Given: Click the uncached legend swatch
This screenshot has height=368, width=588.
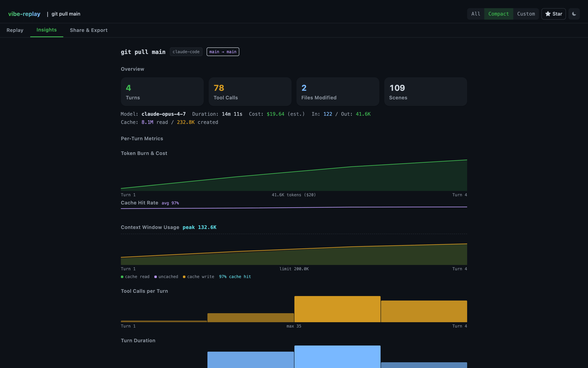Looking at the screenshot, I should [x=156, y=277].
